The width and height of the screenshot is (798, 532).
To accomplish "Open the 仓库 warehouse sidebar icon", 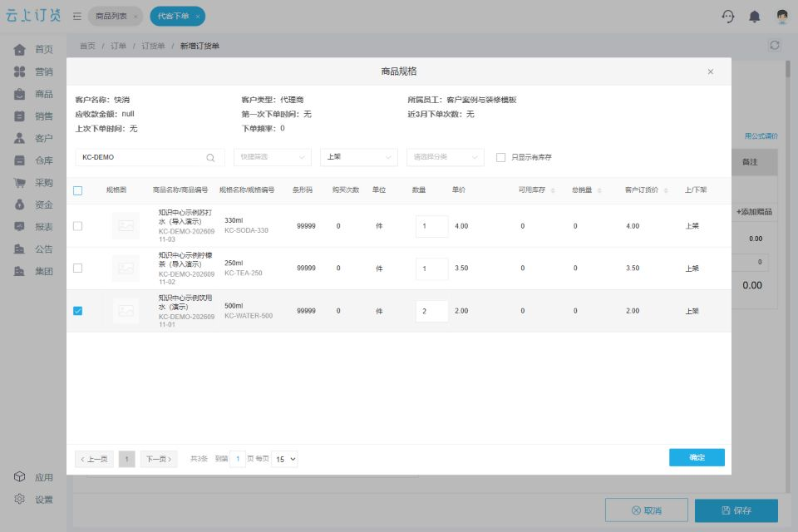I will [x=19, y=160].
